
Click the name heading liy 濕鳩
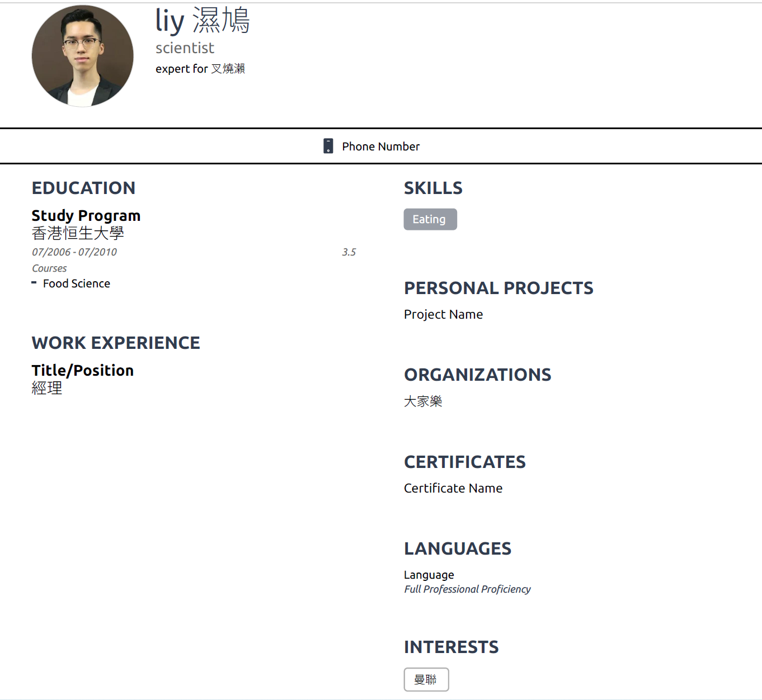click(x=202, y=21)
